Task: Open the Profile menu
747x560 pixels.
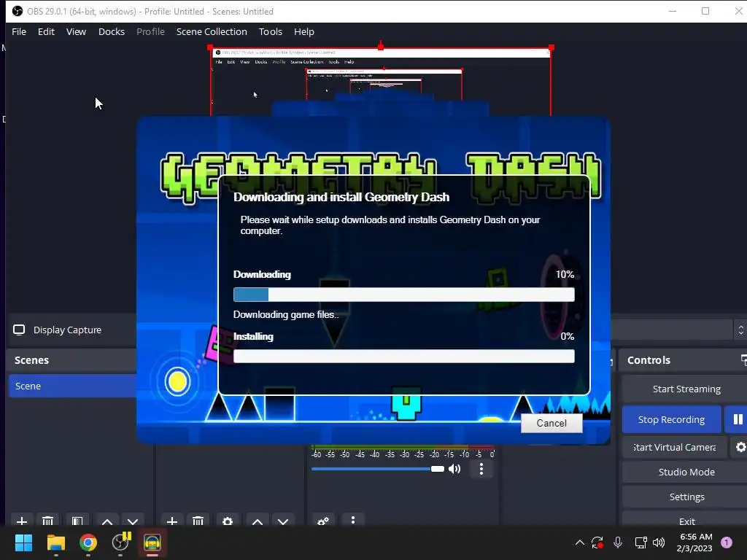Action: (x=150, y=31)
